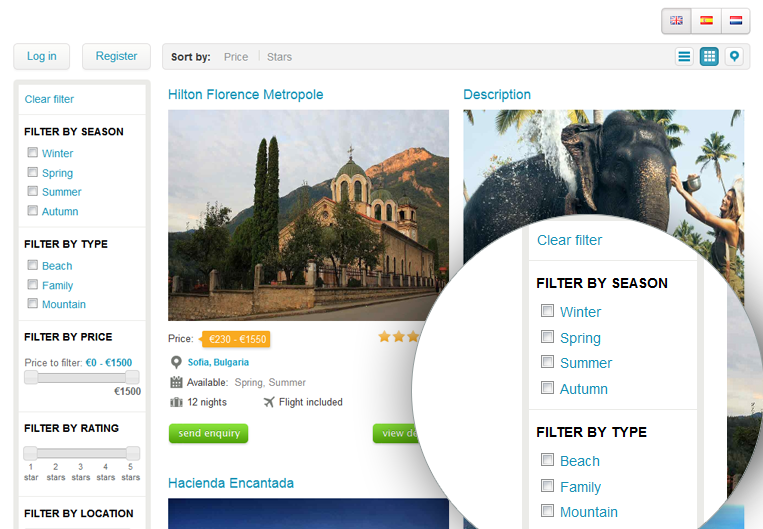Click the '3 stars' rating scale label
The width and height of the screenshot is (763, 529).
[81, 472]
